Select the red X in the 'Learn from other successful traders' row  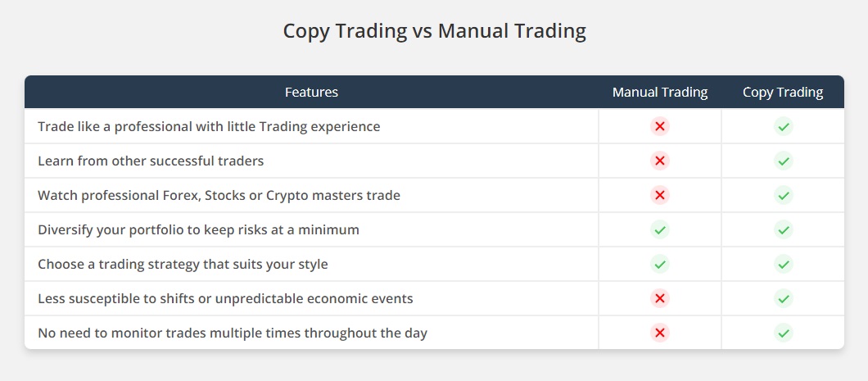pyautogui.click(x=659, y=161)
